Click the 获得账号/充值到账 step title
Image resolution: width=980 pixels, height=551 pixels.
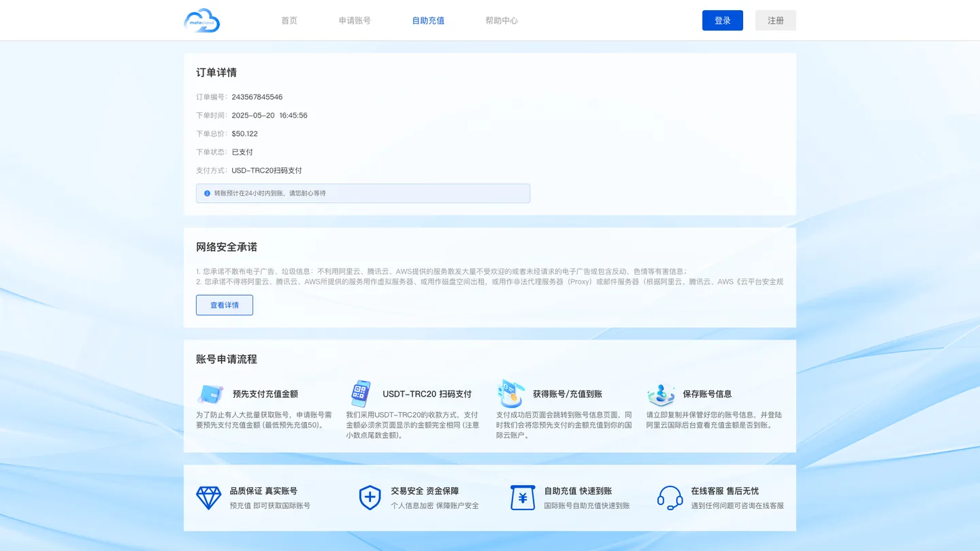click(x=568, y=394)
